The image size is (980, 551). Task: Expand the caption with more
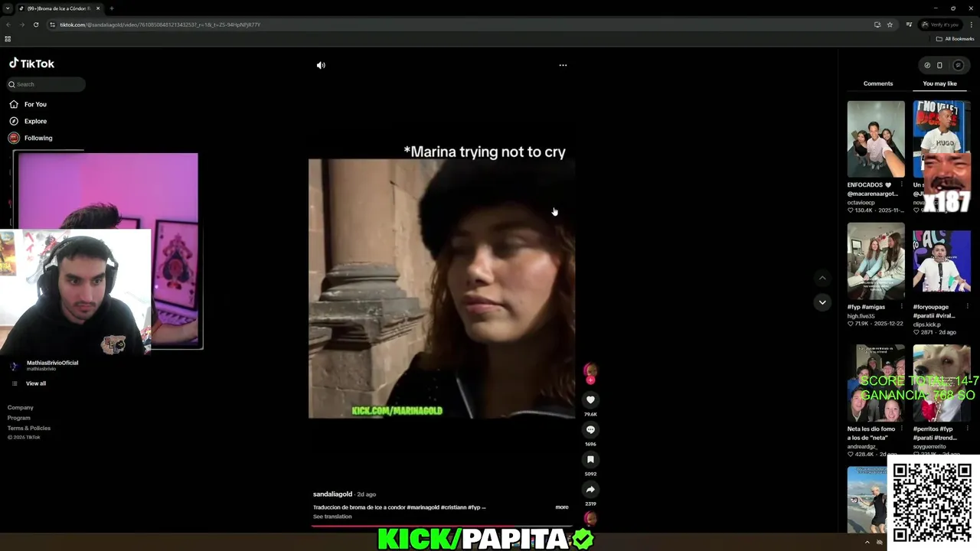(562, 507)
